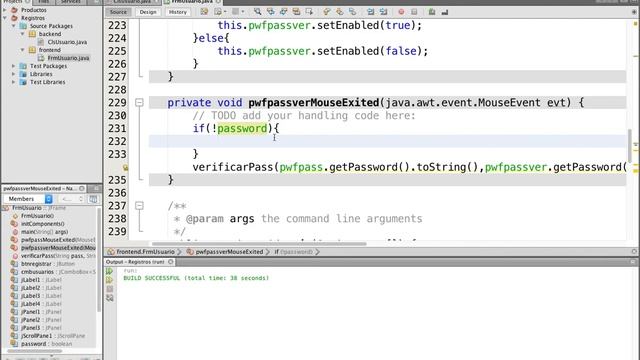Open ClsUsuario.java in the project tree
The width and height of the screenshot is (640, 360).
(67, 42)
